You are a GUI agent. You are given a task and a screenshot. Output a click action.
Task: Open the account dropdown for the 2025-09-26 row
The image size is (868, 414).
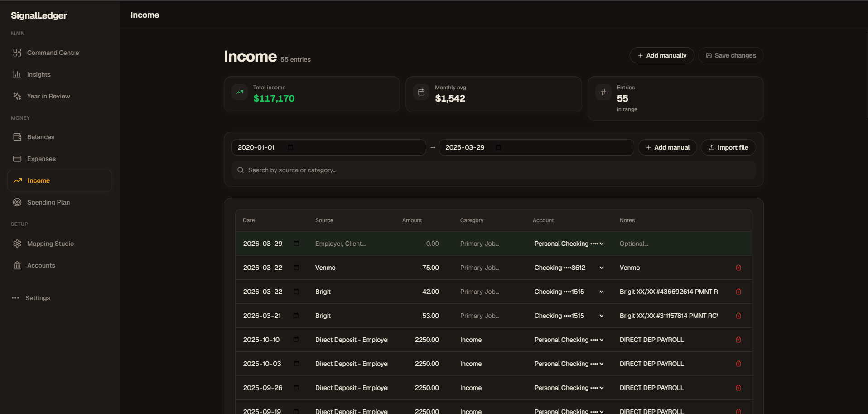pos(569,388)
